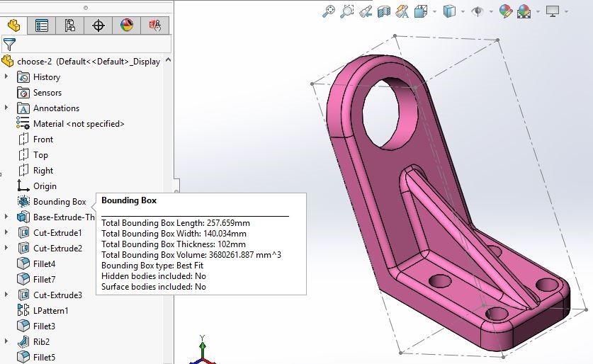The image size is (593, 364).
Task: Click Zoom to Fit icon
Action: (x=328, y=11)
